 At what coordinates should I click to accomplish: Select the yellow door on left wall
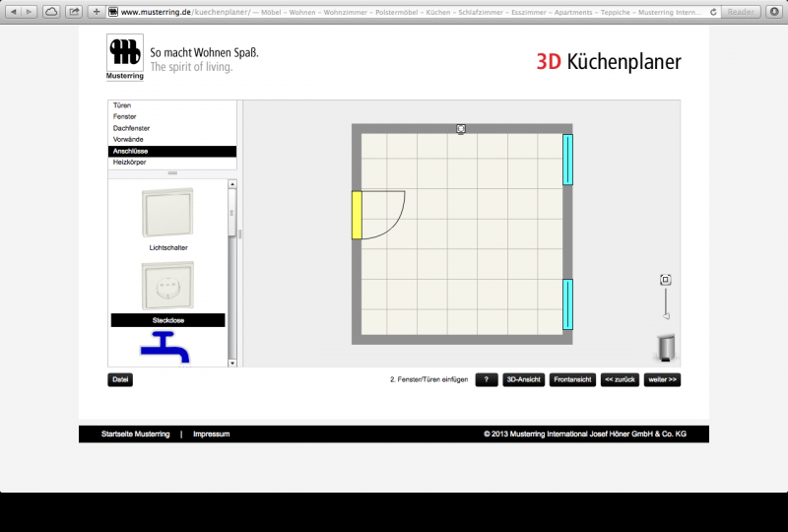[357, 215]
